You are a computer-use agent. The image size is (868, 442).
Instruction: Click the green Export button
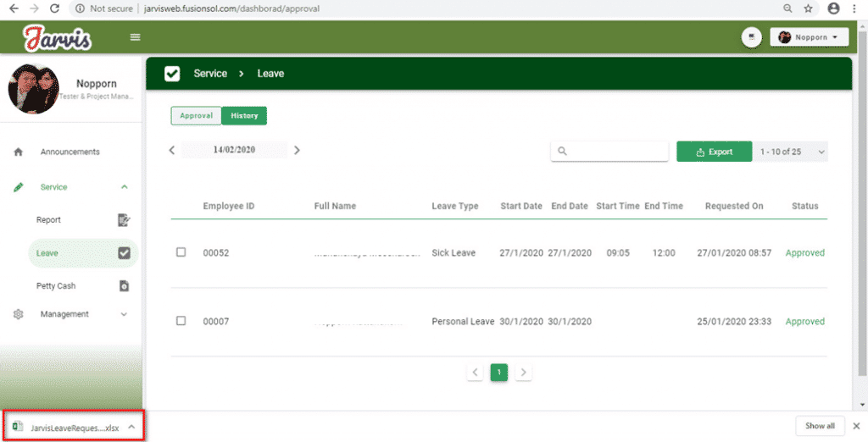tap(714, 152)
